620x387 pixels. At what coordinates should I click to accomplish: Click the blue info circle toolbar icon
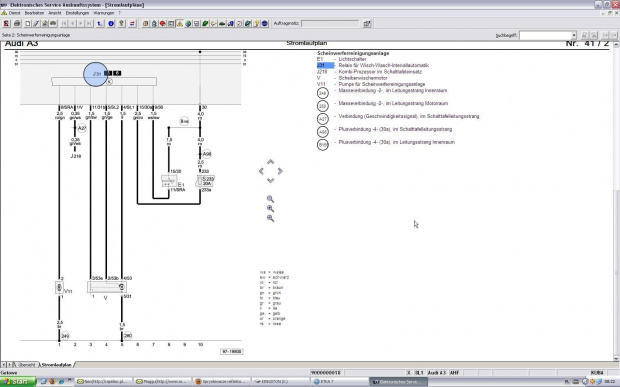pyautogui.click(x=111, y=24)
